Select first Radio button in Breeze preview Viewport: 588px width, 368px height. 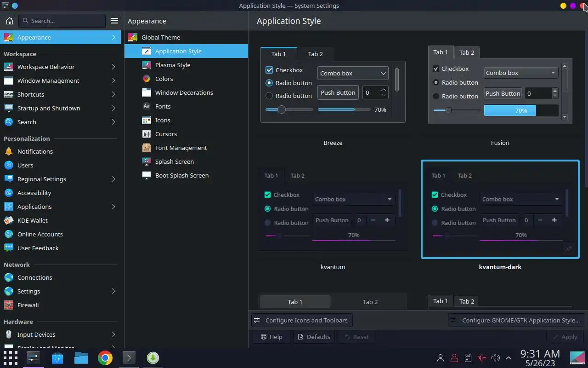[269, 83]
